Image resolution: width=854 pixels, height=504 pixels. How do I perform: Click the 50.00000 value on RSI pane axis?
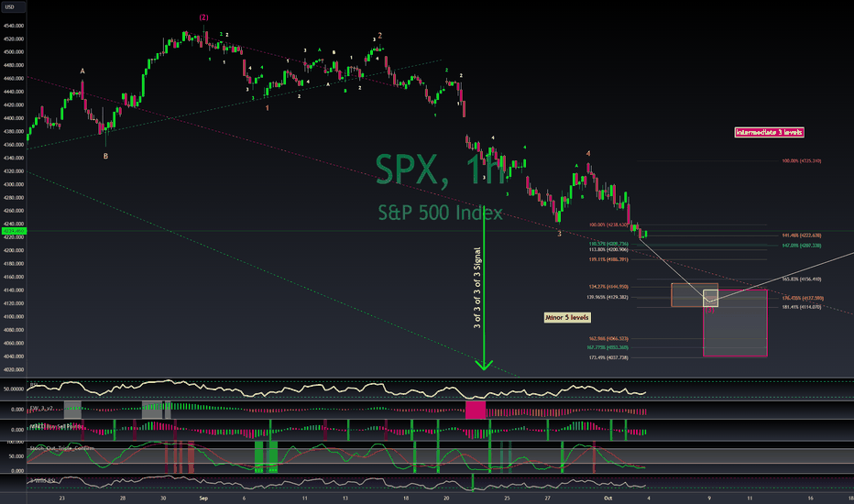(x=13, y=389)
